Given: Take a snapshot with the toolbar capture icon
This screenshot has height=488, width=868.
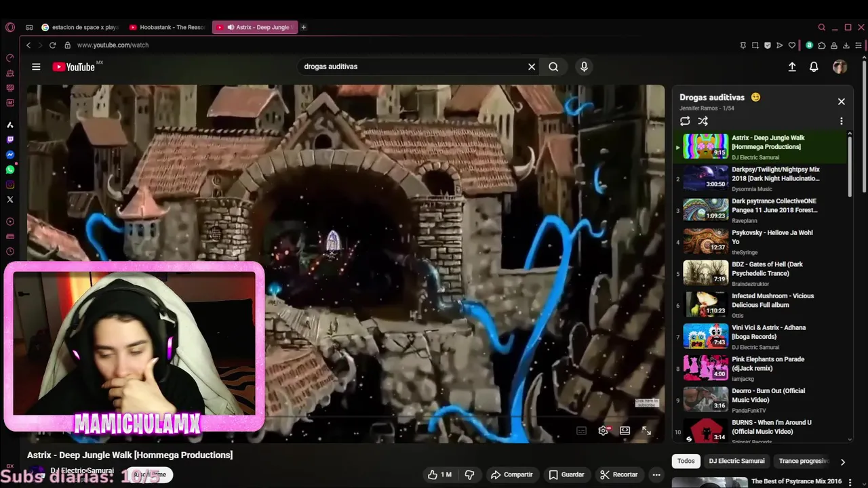Looking at the screenshot, I should [x=755, y=45].
